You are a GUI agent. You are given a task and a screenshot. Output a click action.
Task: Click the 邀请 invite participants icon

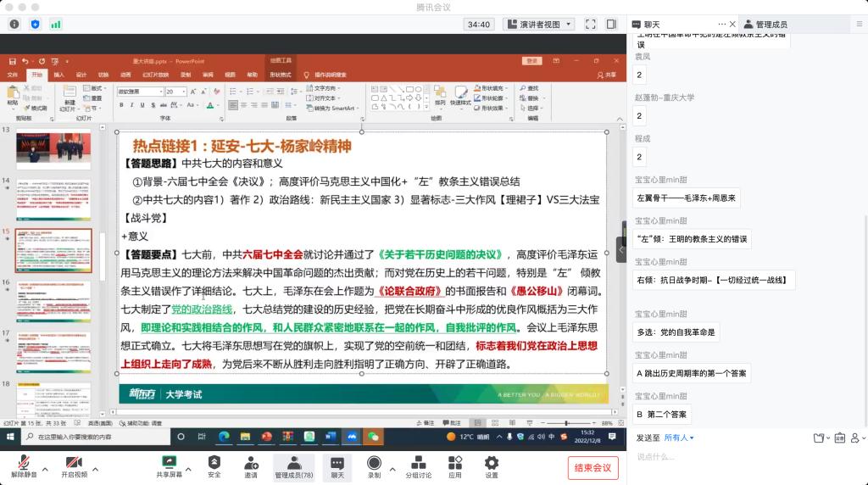coord(251,463)
